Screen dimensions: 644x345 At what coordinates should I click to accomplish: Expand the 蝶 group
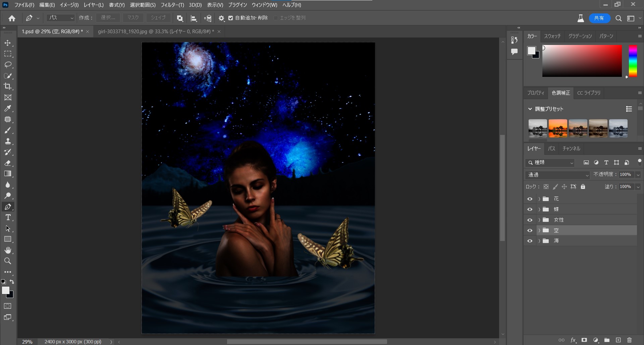(539, 209)
